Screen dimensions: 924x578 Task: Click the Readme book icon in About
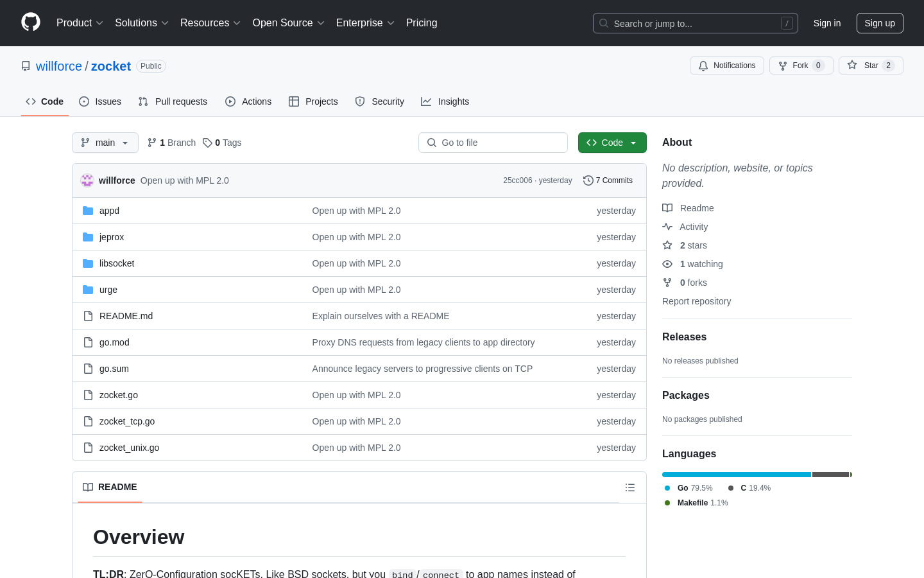coord(667,208)
